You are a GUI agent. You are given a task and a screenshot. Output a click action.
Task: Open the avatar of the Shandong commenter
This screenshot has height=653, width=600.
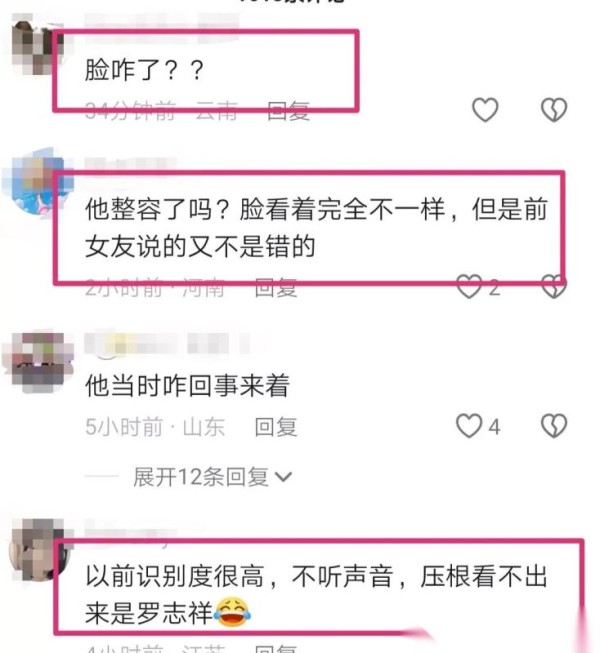click(x=37, y=361)
